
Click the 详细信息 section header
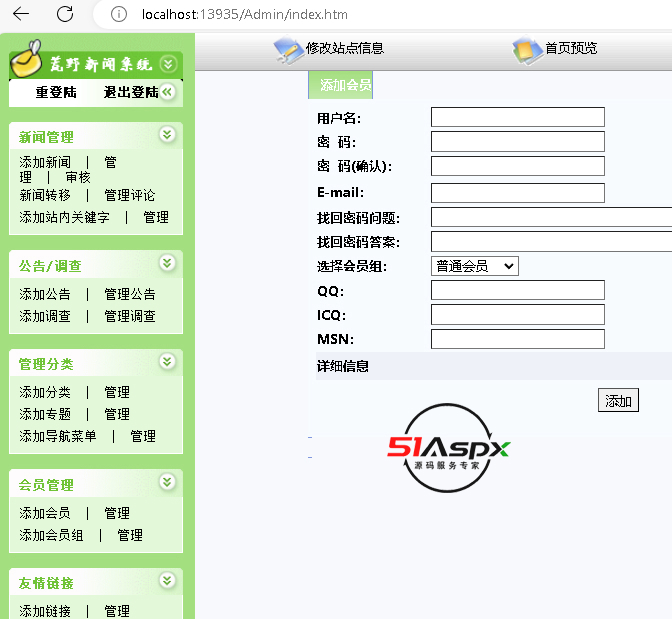(x=494, y=366)
